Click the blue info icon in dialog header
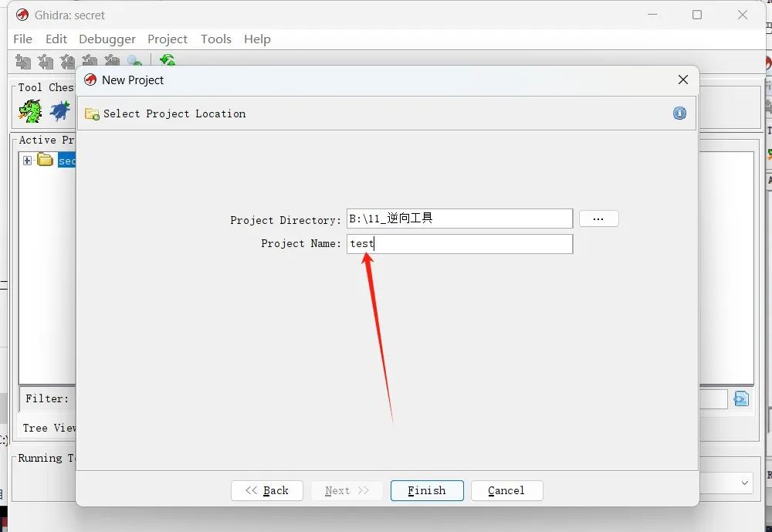This screenshot has height=532, width=772. 679,114
